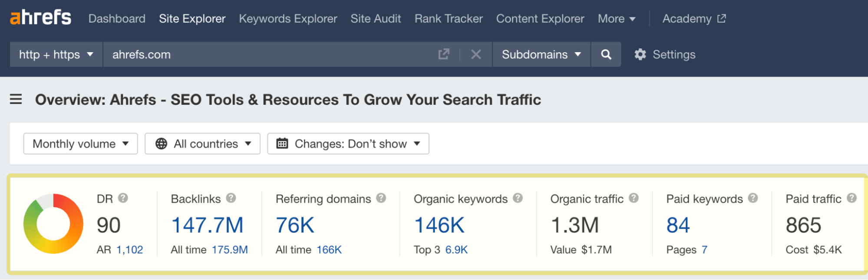Open Content Explorer
The height and width of the screenshot is (280, 868).
tap(540, 19)
